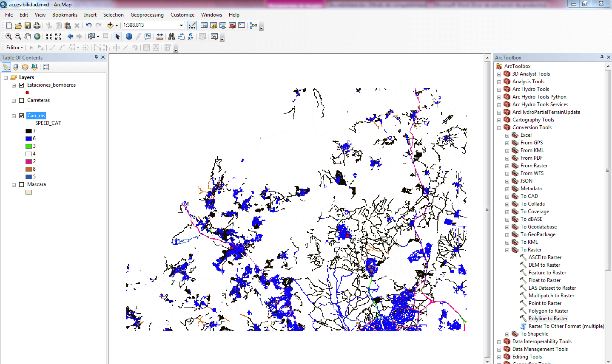Open the map scale dropdown

(181, 25)
